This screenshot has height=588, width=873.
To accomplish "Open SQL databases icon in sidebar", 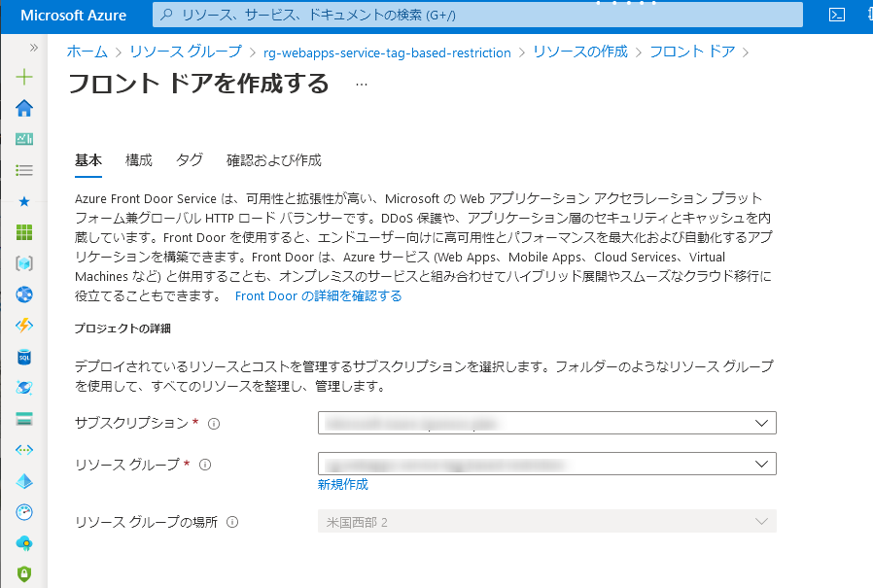I will [24, 357].
